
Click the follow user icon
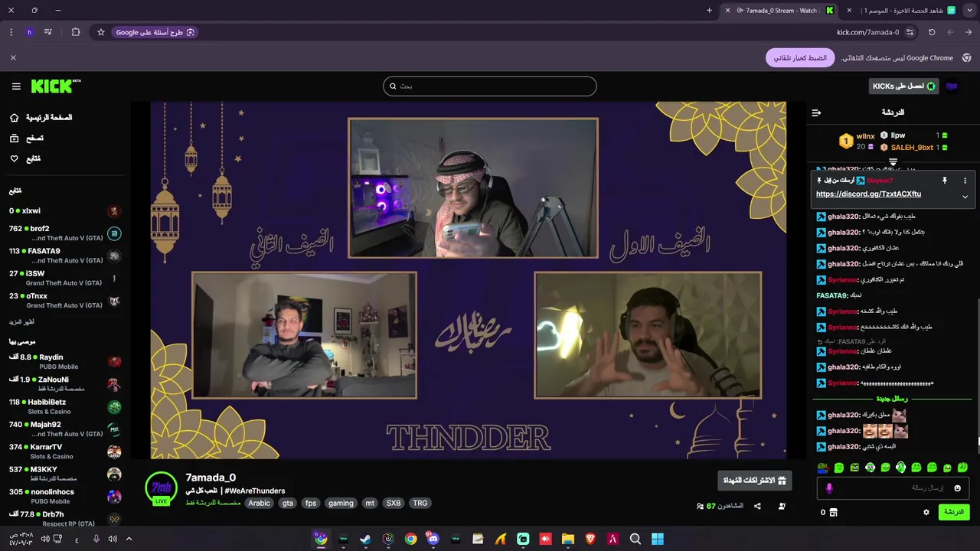coord(782,506)
